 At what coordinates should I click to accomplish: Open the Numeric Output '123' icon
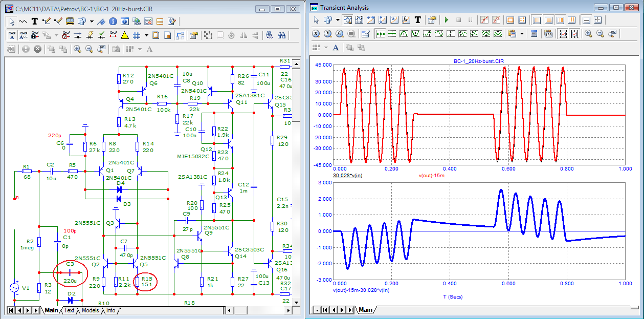(548, 34)
